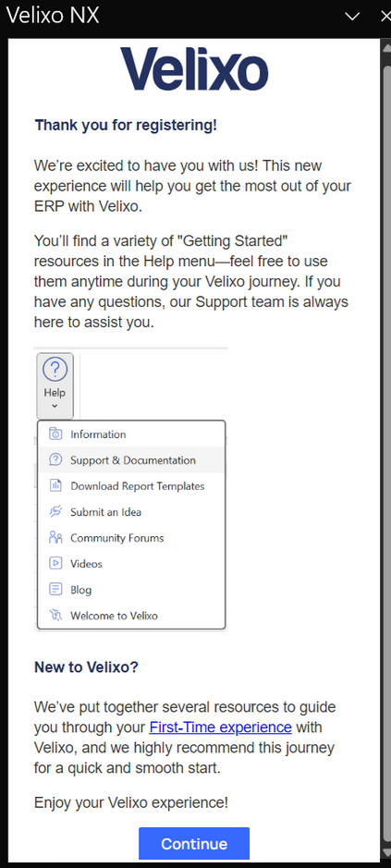This screenshot has width=391, height=868.
Task: Choose Support & Documentation menu entry
Action: pyautogui.click(x=131, y=460)
